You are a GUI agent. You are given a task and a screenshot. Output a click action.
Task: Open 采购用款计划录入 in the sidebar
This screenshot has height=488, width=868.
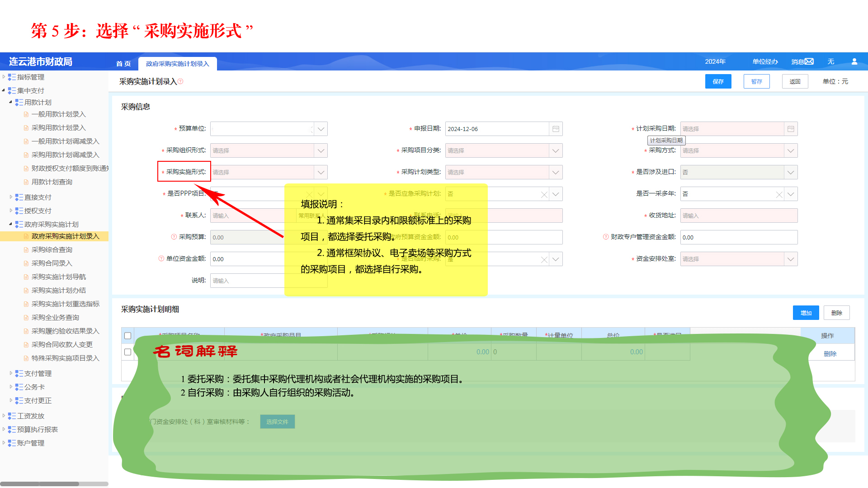[x=59, y=128]
